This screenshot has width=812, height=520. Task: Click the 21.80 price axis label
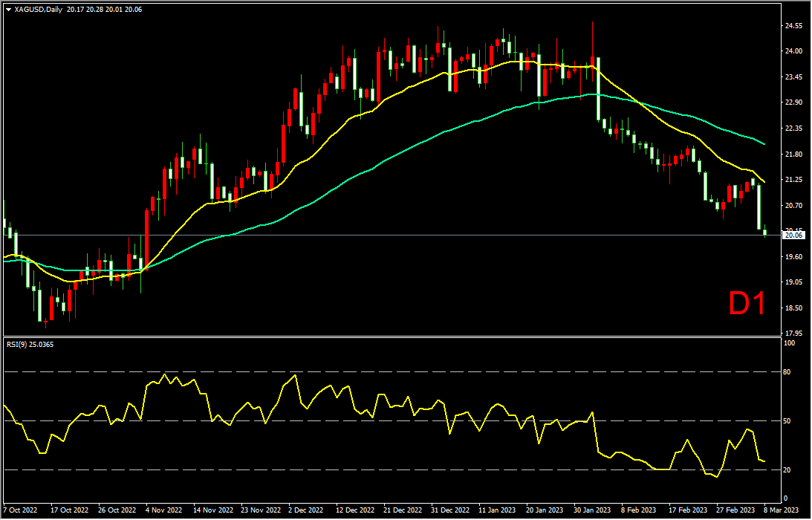point(793,155)
